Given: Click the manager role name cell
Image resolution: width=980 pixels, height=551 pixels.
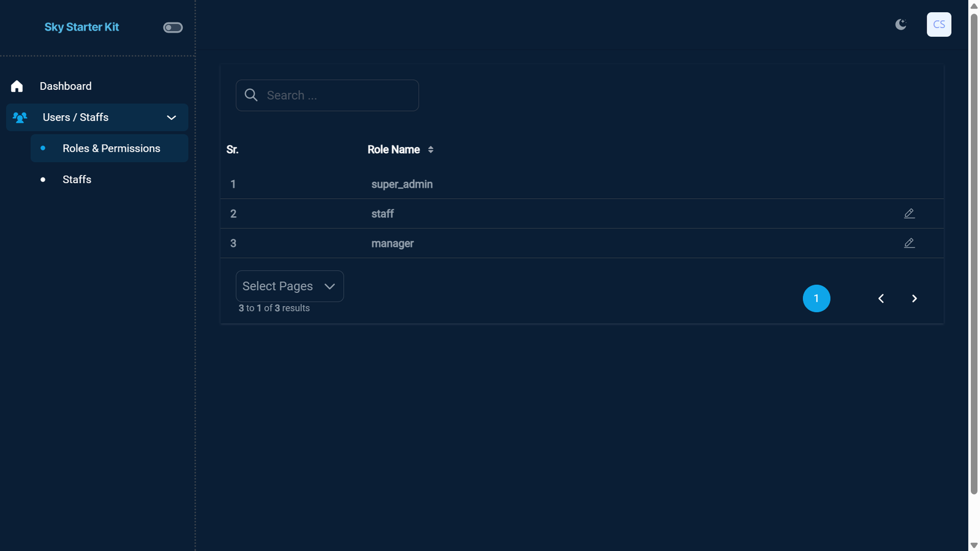Looking at the screenshot, I should coord(393,244).
